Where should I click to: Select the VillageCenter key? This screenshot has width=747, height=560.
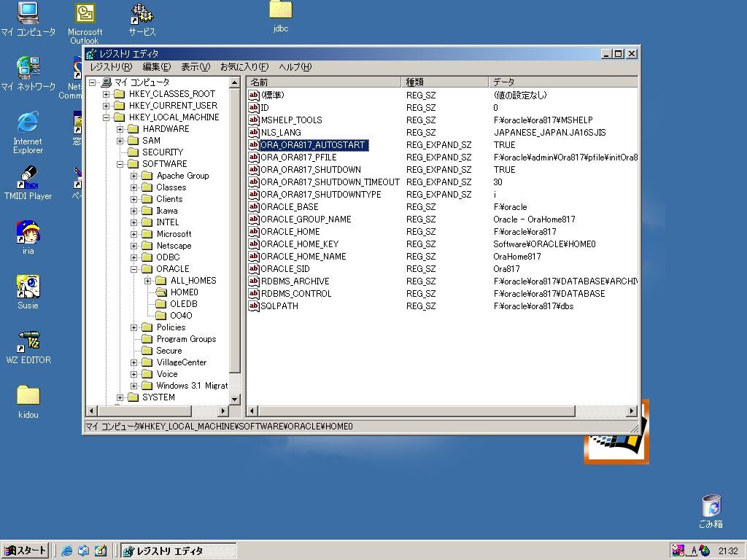coord(181,362)
